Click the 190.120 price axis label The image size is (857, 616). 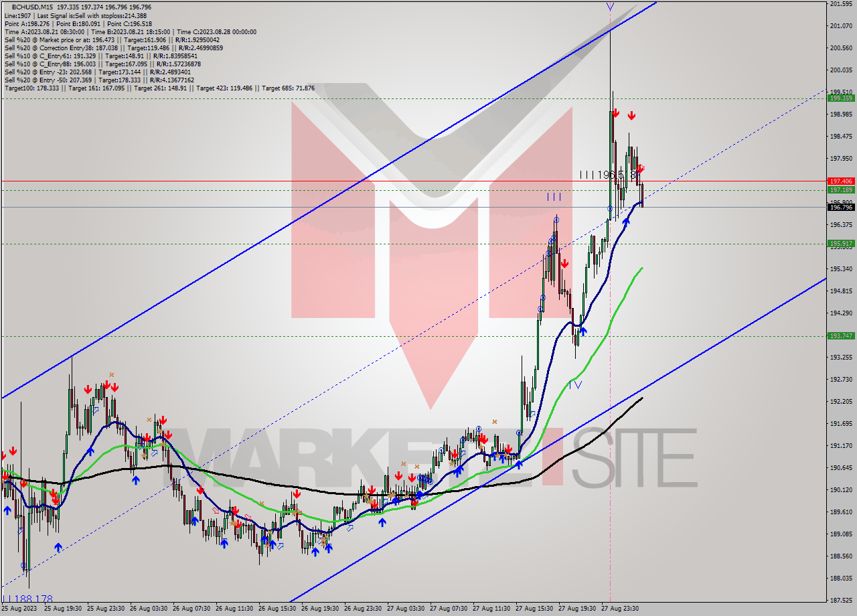point(840,490)
